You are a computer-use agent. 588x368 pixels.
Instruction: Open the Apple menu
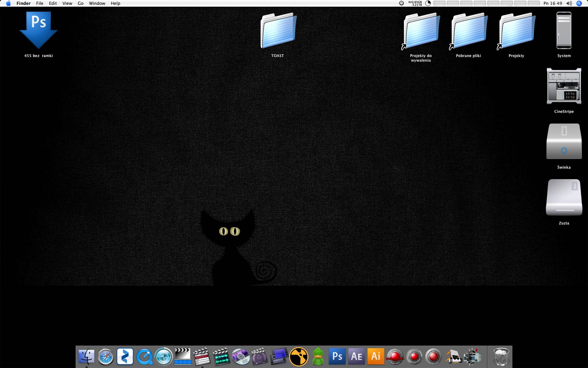[x=8, y=3]
